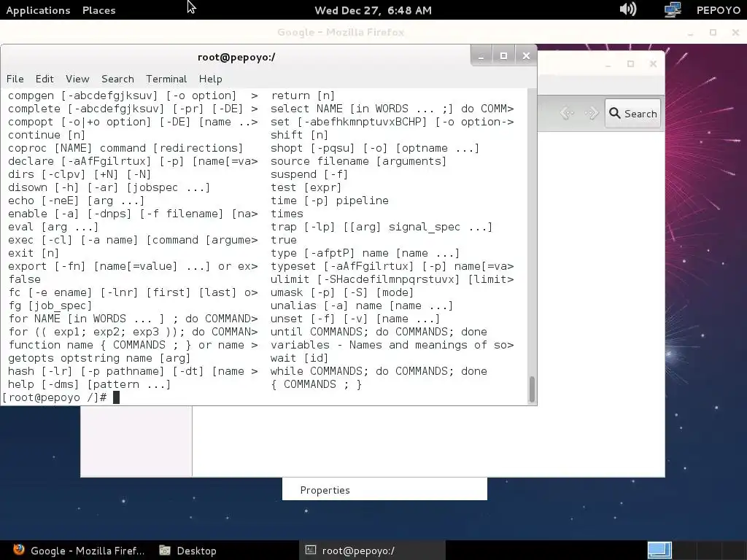The height and width of the screenshot is (560, 747).
Task: Click the back arrow in file manager toolbar
Action: [567, 113]
